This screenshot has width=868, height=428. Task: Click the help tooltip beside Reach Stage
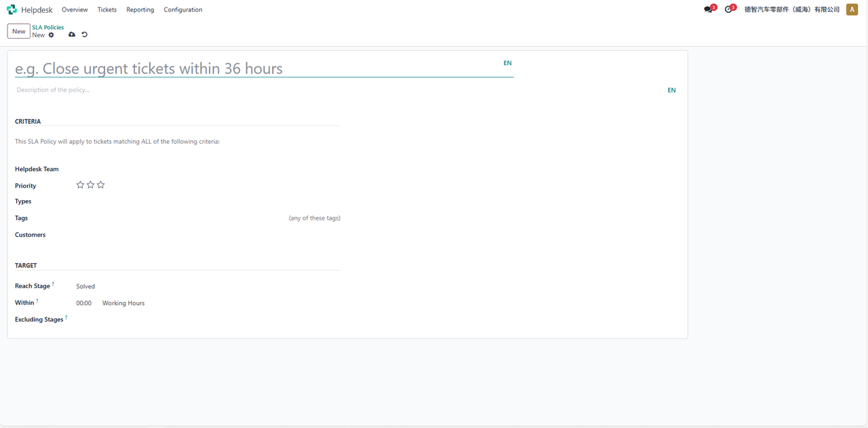click(53, 284)
